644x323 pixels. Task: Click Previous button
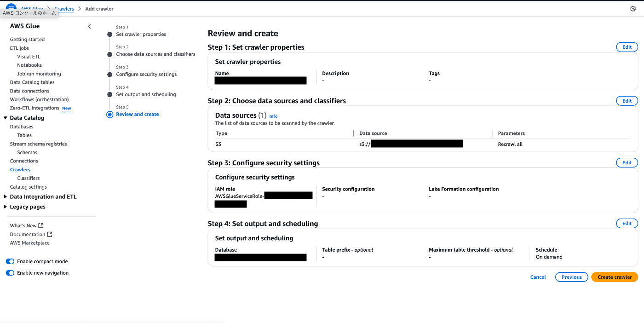[572, 277]
